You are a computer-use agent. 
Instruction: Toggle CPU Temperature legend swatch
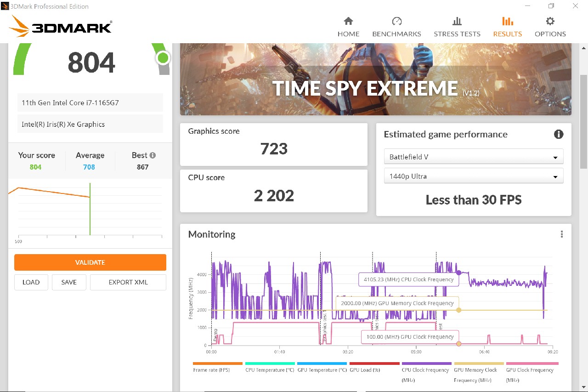[x=270, y=364]
